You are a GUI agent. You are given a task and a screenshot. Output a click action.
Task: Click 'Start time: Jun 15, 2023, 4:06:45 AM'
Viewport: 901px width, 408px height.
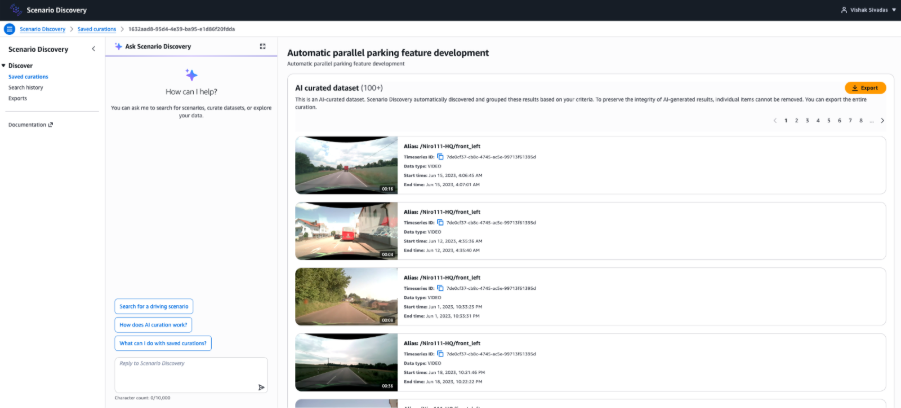coord(443,175)
